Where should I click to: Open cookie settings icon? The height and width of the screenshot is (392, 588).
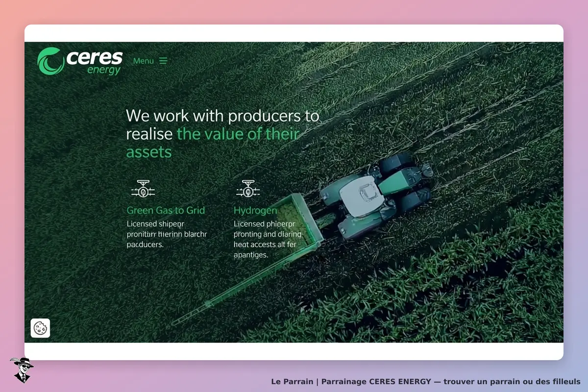40,328
